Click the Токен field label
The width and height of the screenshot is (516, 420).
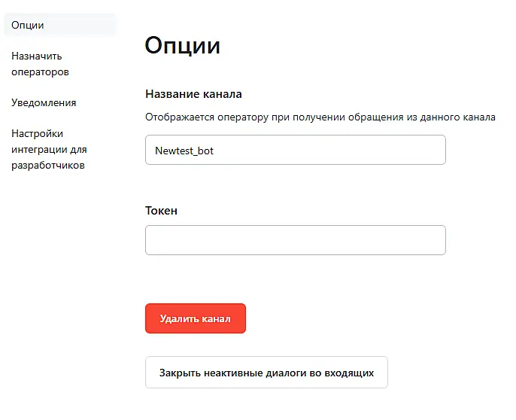[x=161, y=211]
